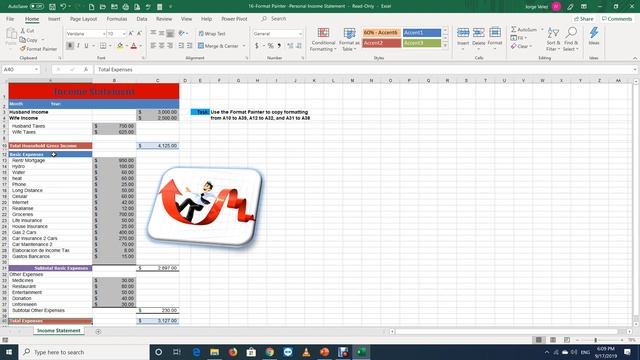Apply the Accent2 cell style
Viewport: 640px width, 360px height.
[x=382, y=43]
